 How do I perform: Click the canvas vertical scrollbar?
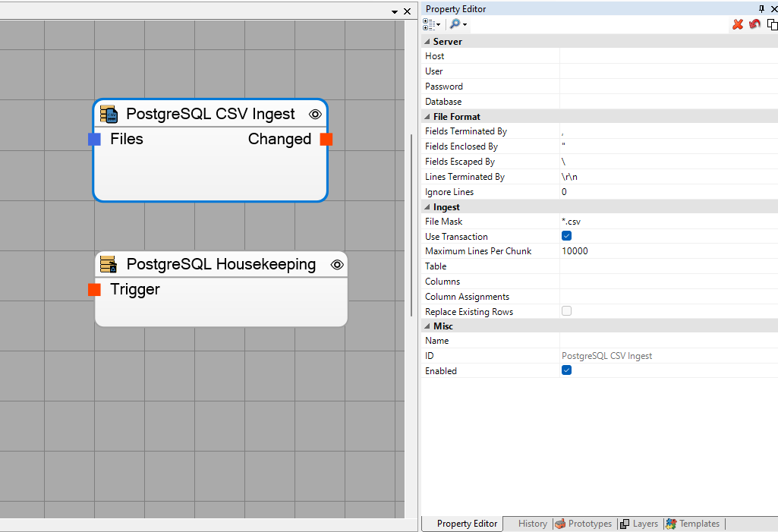[411, 225]
